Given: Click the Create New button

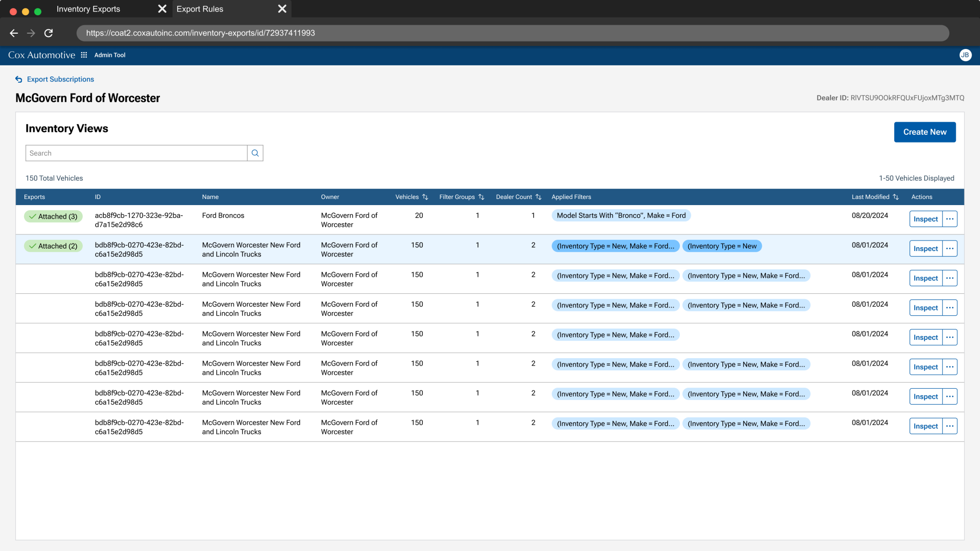Looking at the screenshot, I should click(925, 132).
